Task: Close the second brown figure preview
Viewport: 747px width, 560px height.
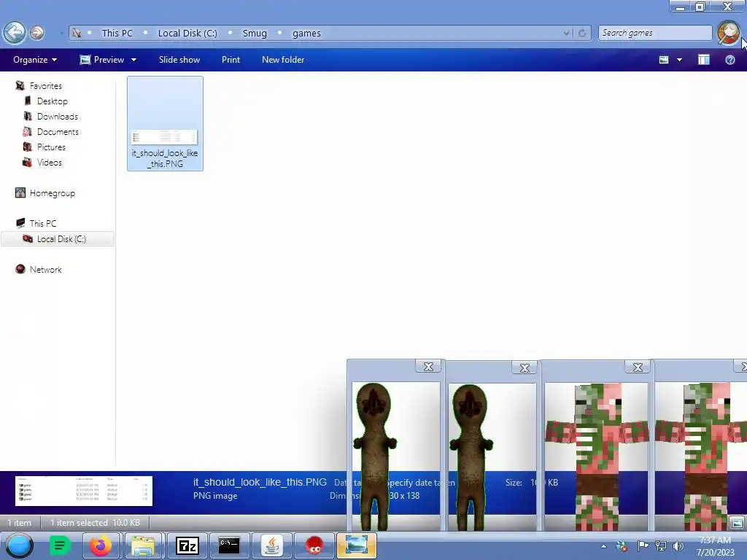Action: click(x=525, y=367)
